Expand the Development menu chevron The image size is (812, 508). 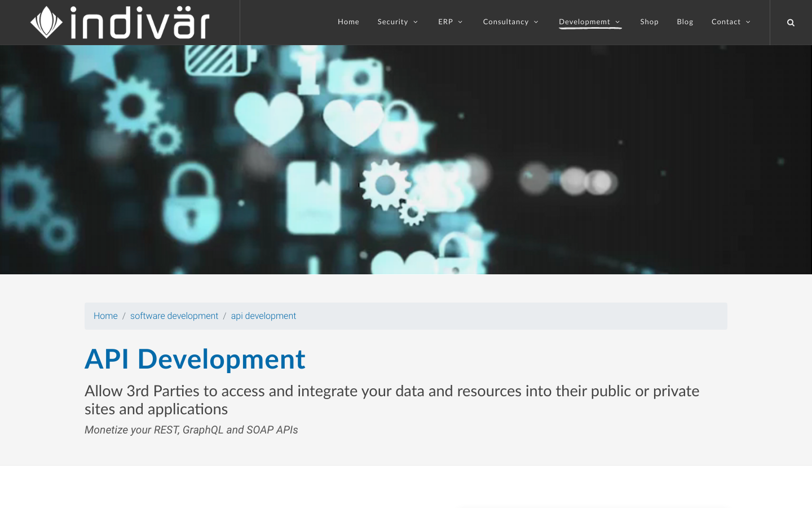(617, 22)
